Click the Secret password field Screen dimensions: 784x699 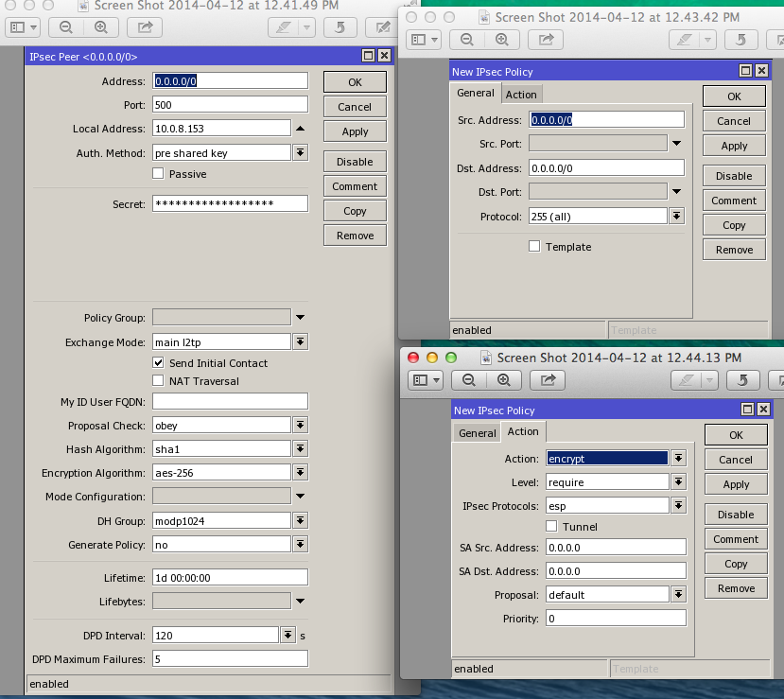[230, 203]
